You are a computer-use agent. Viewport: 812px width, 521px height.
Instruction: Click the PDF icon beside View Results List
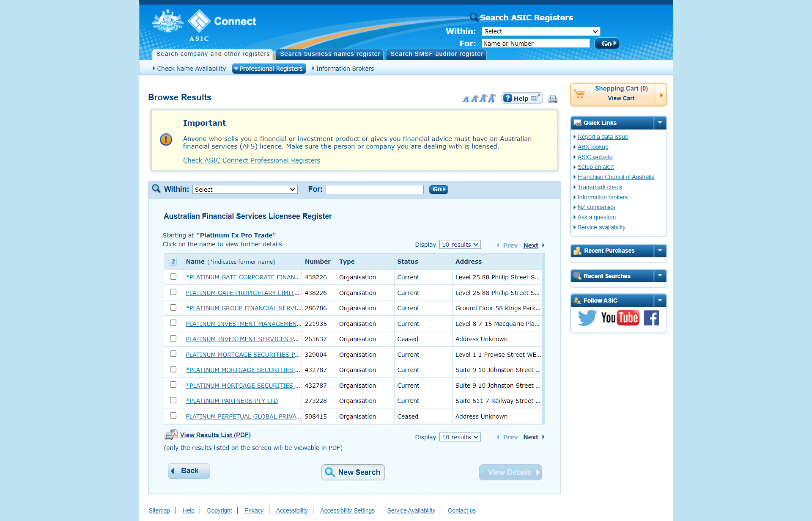tap(171, 435)
